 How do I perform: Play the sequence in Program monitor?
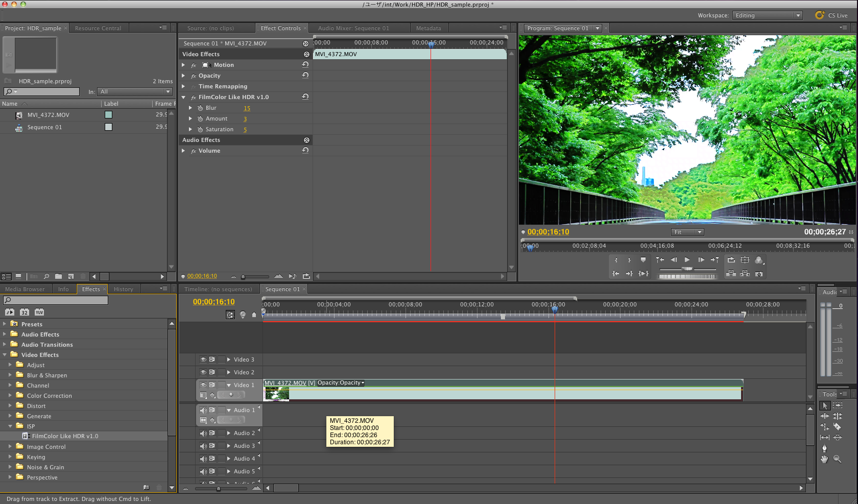[687, 260]
